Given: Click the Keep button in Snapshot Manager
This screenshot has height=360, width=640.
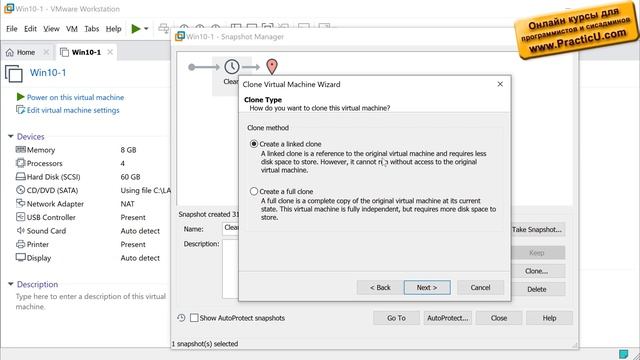Looking at the screenshot, I should [x=537, y=252].
